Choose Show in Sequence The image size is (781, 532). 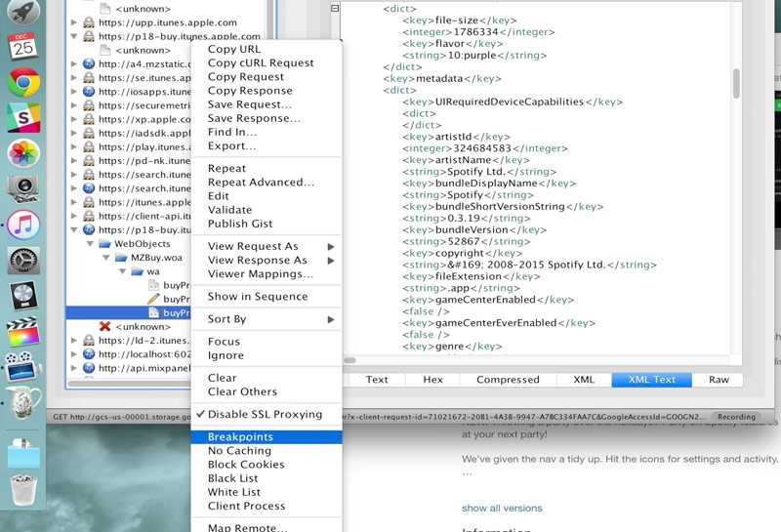pos(266,297)
